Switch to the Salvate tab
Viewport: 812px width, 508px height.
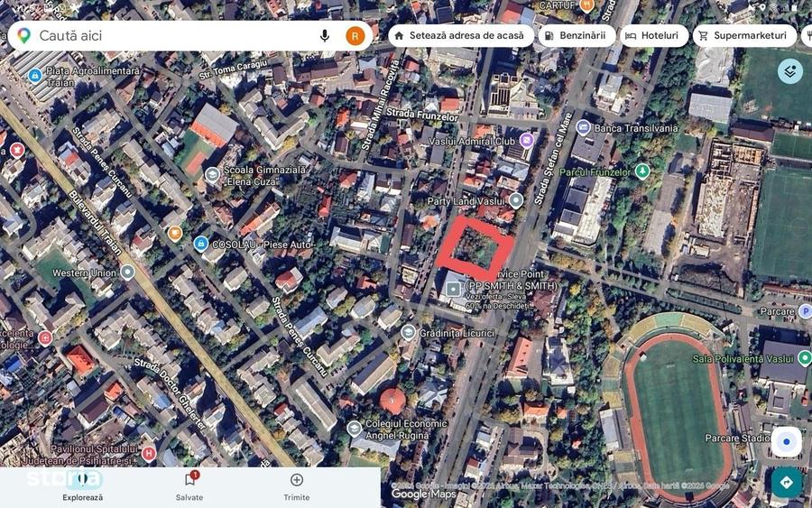189,487
